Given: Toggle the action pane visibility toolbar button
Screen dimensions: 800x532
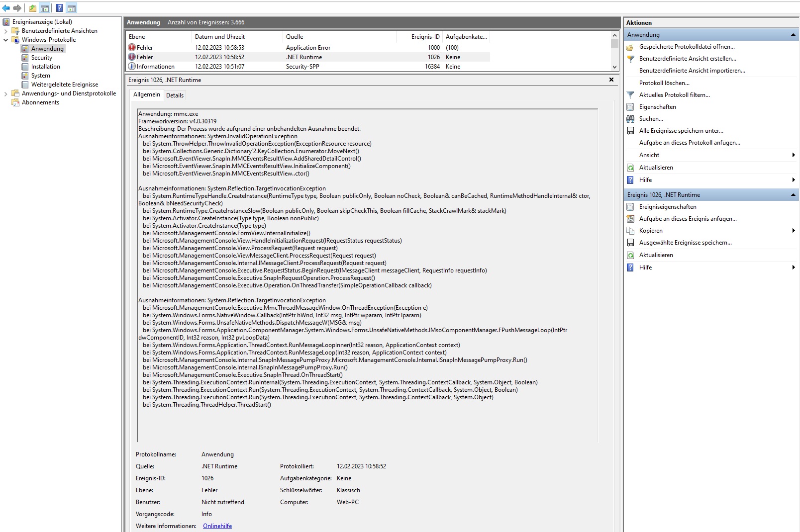Looking at the screenshot, I should click(72, 8).
